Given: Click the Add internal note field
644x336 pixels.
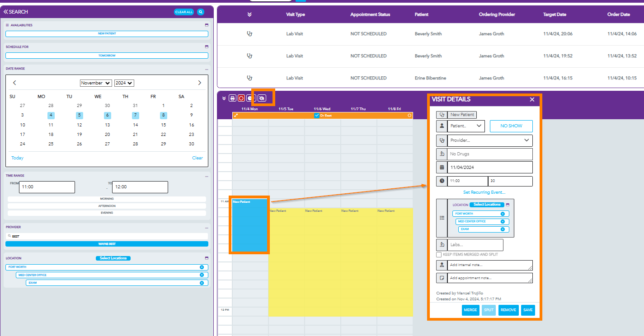Looking at the screenshot, I should pos(490,265).
